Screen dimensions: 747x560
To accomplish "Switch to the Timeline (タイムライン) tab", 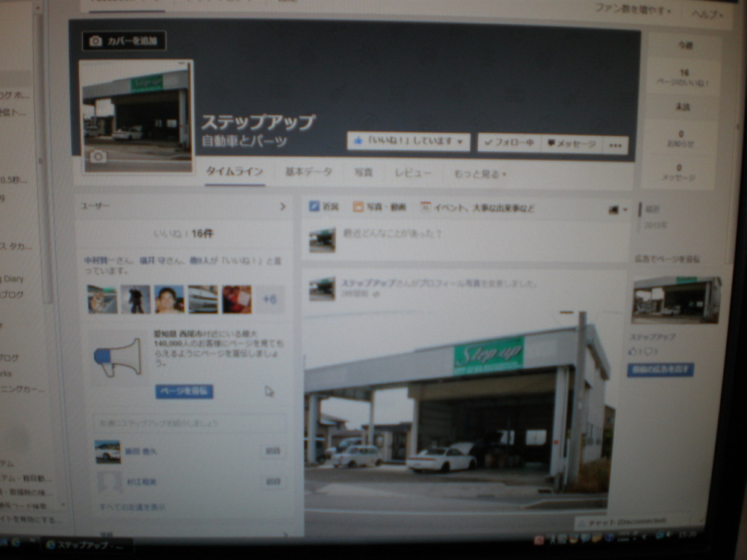I will click(234, 172).
